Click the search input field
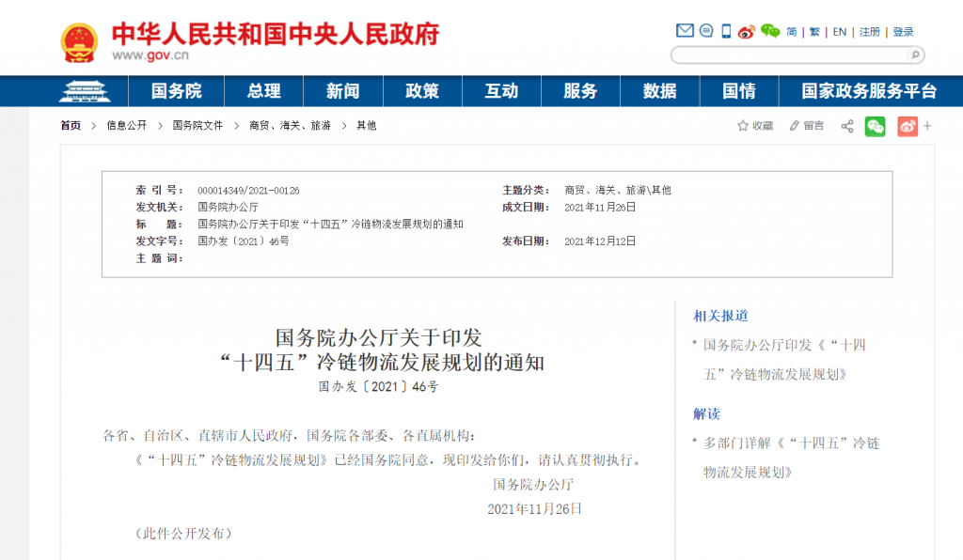The height and width of the screenshot is (560, 963). click(x=790, y=54)
